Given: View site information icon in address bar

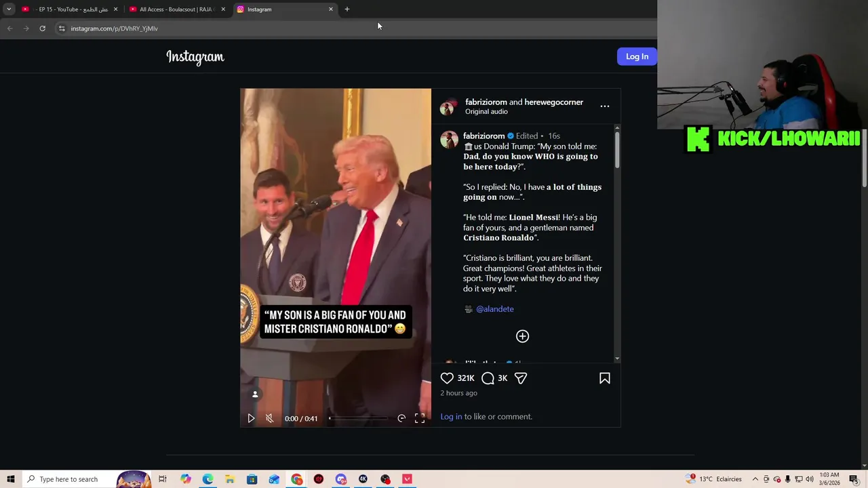Looking at the screenshot, I should (62, 28).
